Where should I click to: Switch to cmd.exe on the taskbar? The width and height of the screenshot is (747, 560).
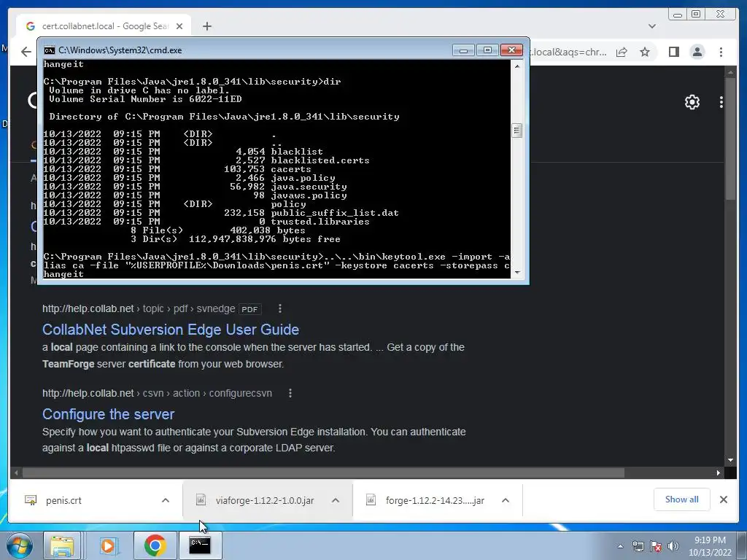pos(200,545)
